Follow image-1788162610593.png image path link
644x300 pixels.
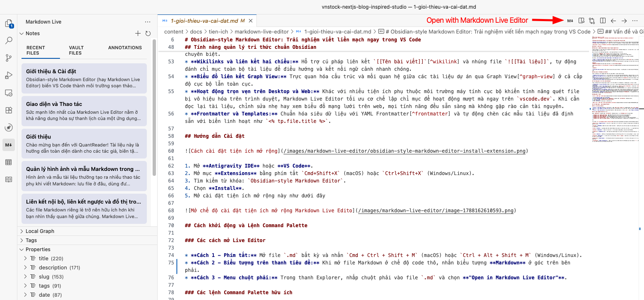[x=436, y=211]
